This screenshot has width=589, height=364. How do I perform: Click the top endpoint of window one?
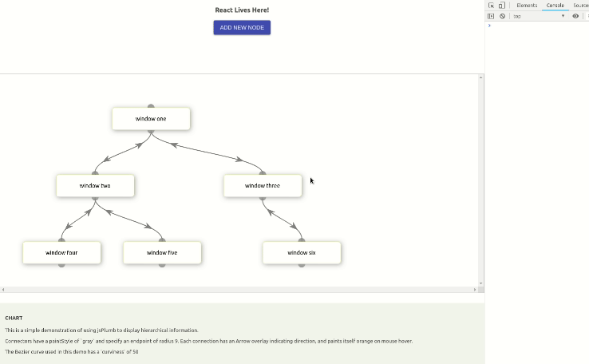(151, 106)
